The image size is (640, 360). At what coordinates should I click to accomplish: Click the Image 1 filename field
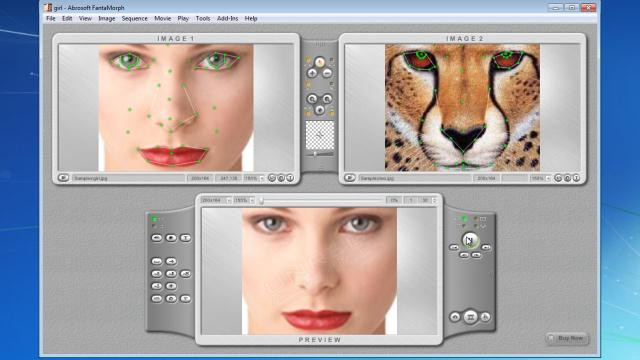pyautogui.click(x=129, y=178)
